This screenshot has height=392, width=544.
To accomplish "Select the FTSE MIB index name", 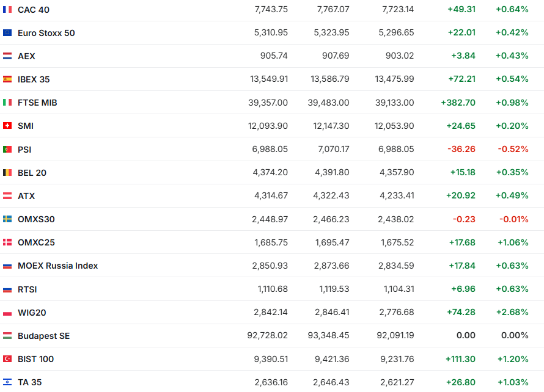I will coord(37,103).
